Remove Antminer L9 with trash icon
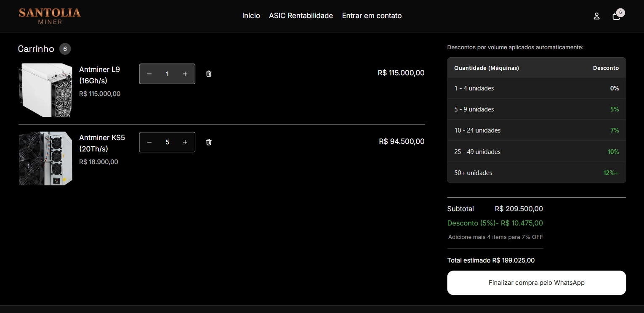644x313 pixels. tap(209, 74)
